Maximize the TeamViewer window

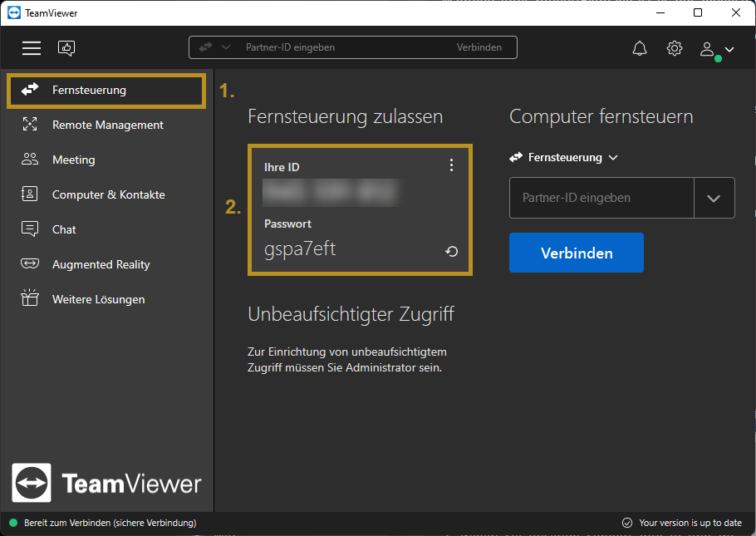(698, 12)
